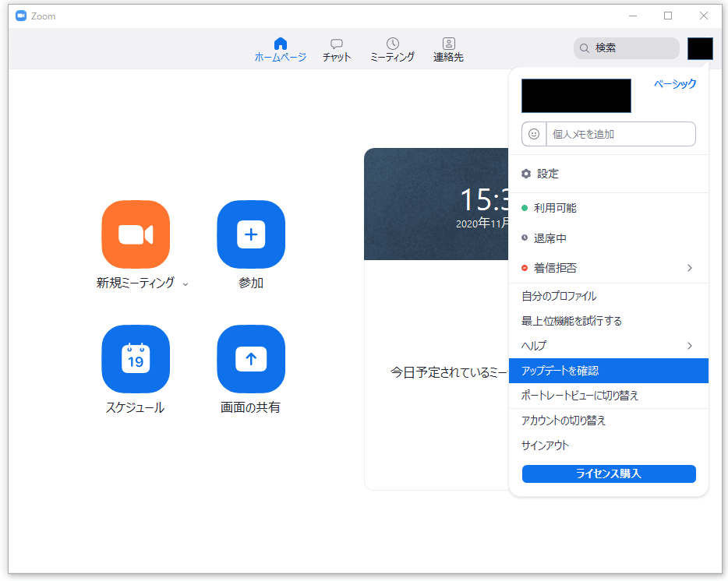Open 自分のプロファイル

pyautogui.click(x=609, y=296)
